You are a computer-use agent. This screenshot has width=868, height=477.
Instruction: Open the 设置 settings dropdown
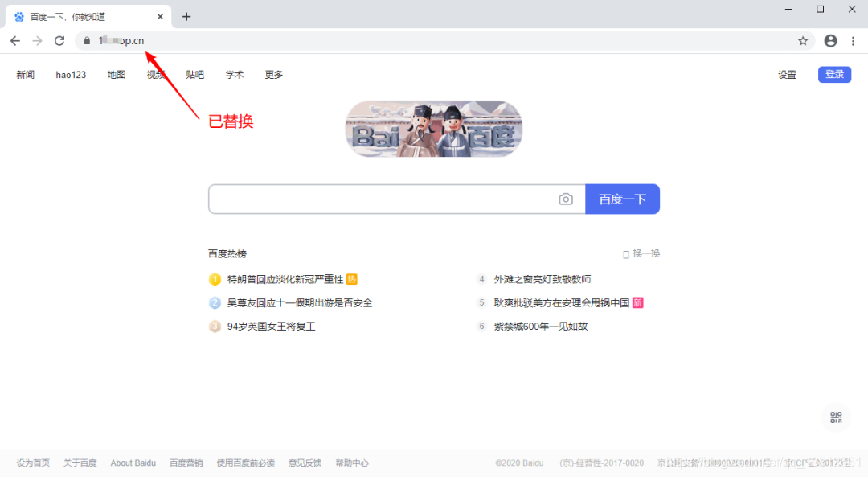tap(787, 74)
